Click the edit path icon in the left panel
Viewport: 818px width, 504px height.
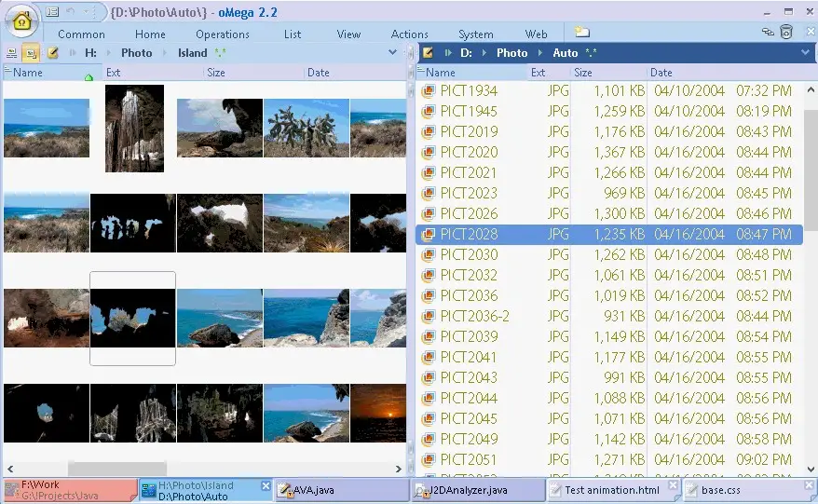(53, 53)
